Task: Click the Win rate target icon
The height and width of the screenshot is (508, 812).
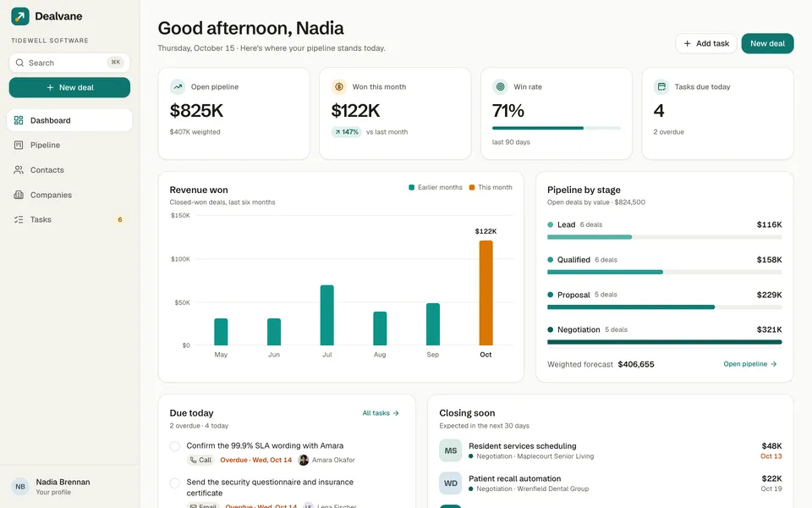Action: (x=500, y=86)
